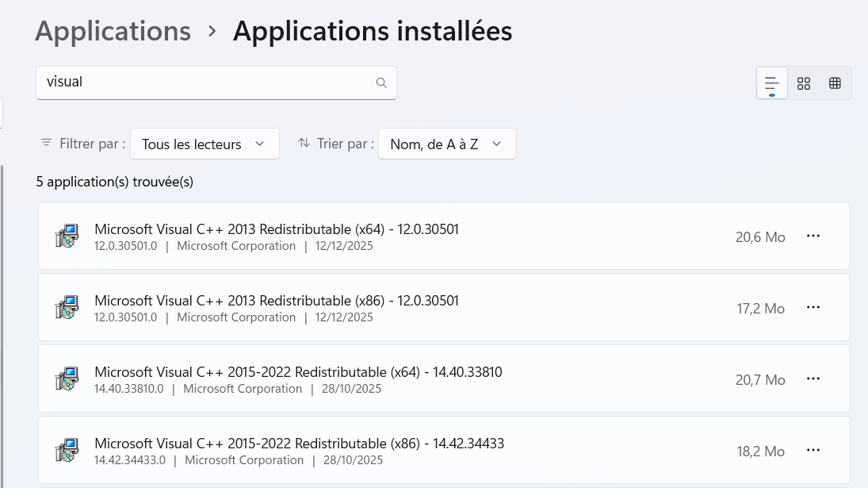Open more options for 2015-2022 x86 redistributable
Screen dimensions: 868x488
point(813,451)
